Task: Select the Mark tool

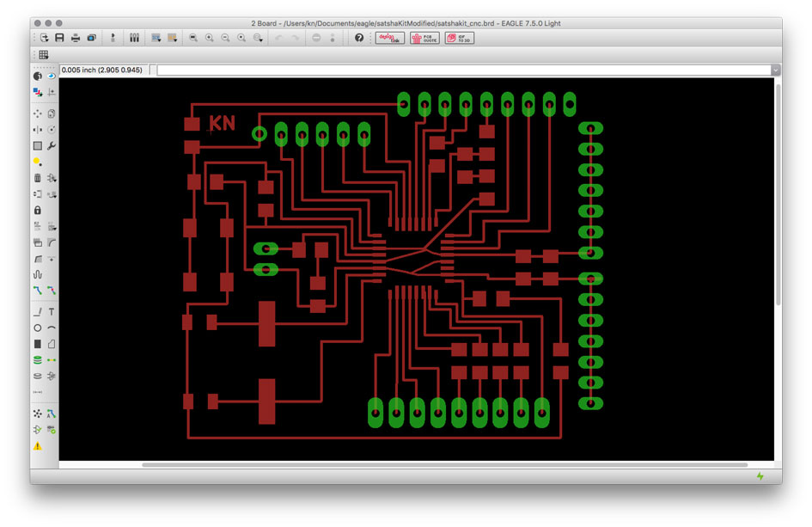Action: 52,92
